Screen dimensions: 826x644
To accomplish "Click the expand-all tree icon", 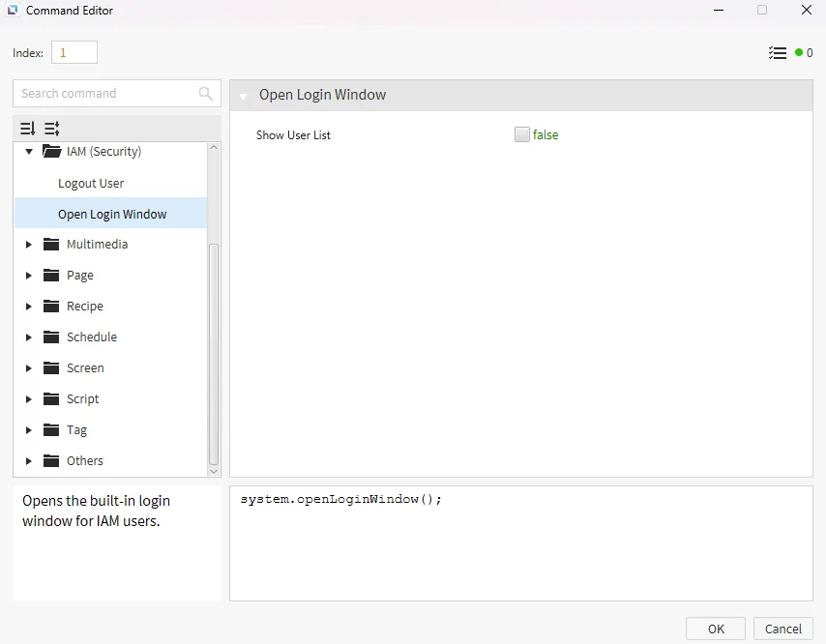I will tap(28, 129).
